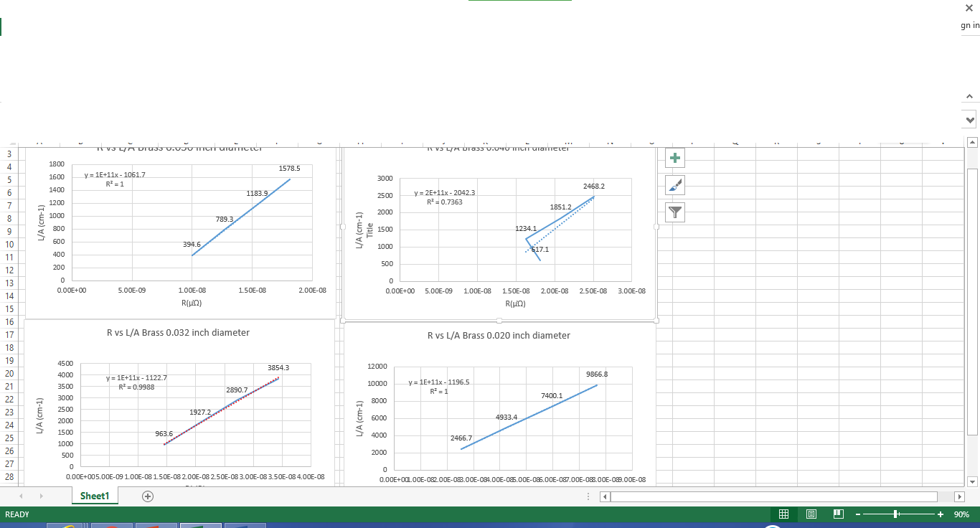Select L/A (cm-1) axis title of 0.020 chart
Screen dimensions: 980x528
[359, 418]
